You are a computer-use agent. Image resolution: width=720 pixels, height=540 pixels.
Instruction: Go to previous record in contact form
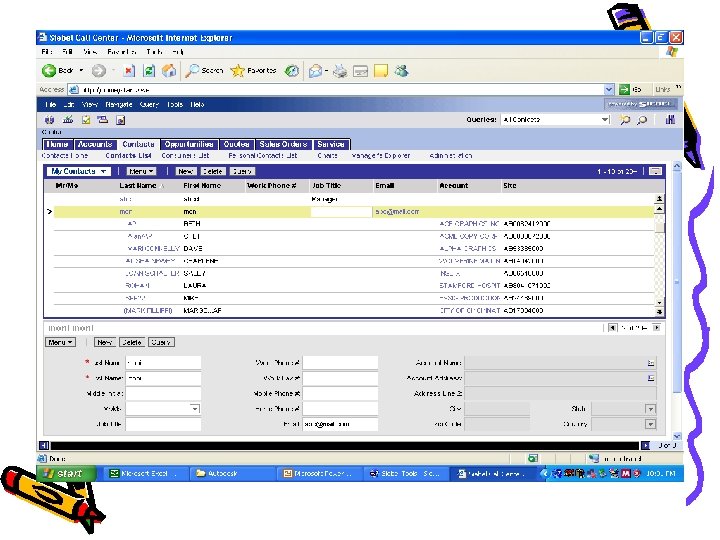click(612, 327)
